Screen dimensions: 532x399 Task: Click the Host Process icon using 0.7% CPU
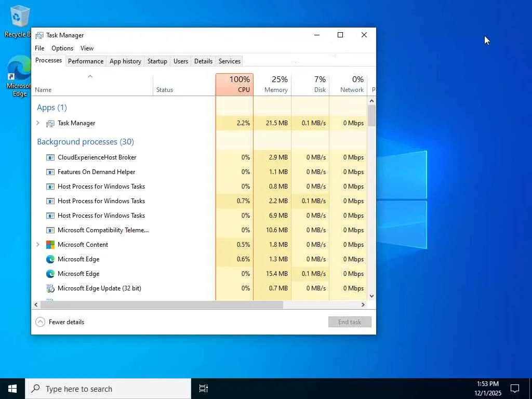[50, 201]
